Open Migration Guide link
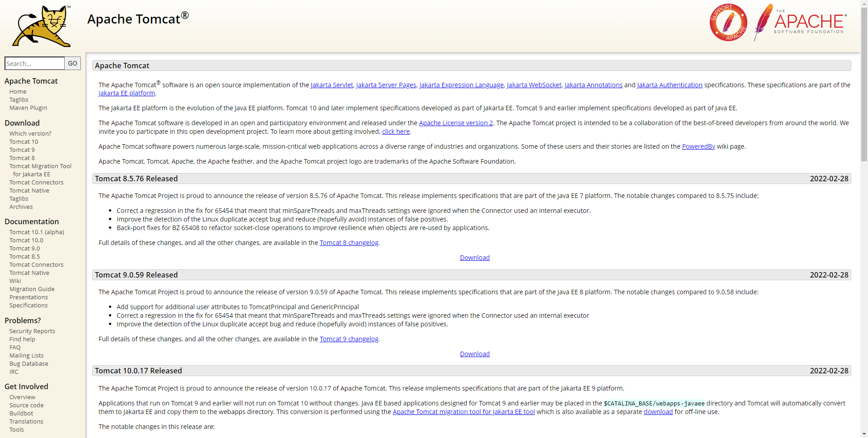This screenshot has height=438, width=868. pos(32,289)
